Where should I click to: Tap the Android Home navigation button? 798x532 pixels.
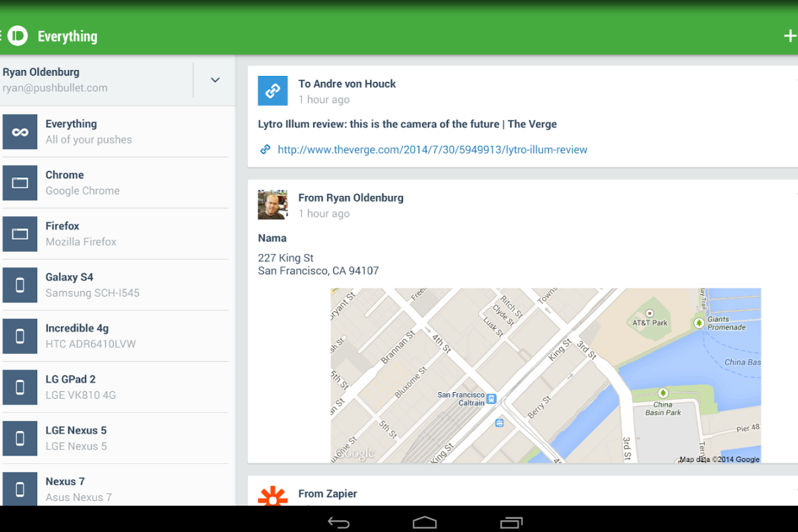pos(425,522)
